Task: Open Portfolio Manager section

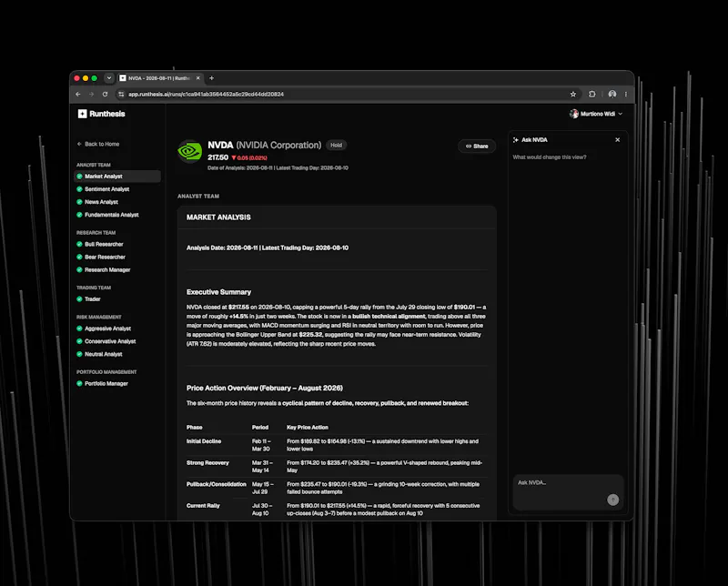Action: pyautogui.click(x=102, y=384)
